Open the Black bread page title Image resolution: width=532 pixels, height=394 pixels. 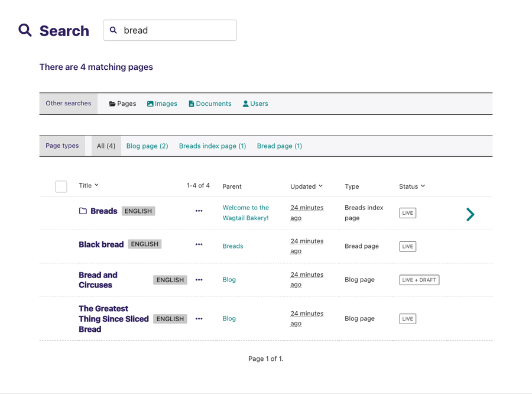point(101,244)
